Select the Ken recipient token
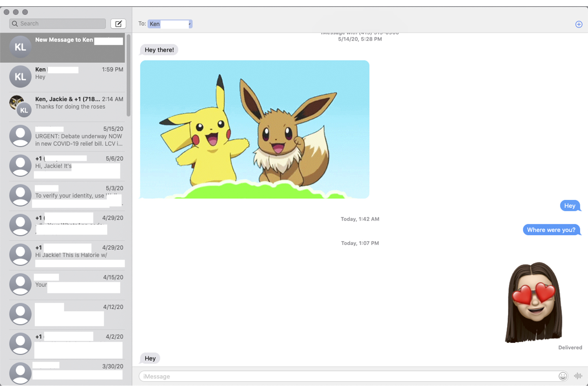The image size is (588, 392). [155, 24]
